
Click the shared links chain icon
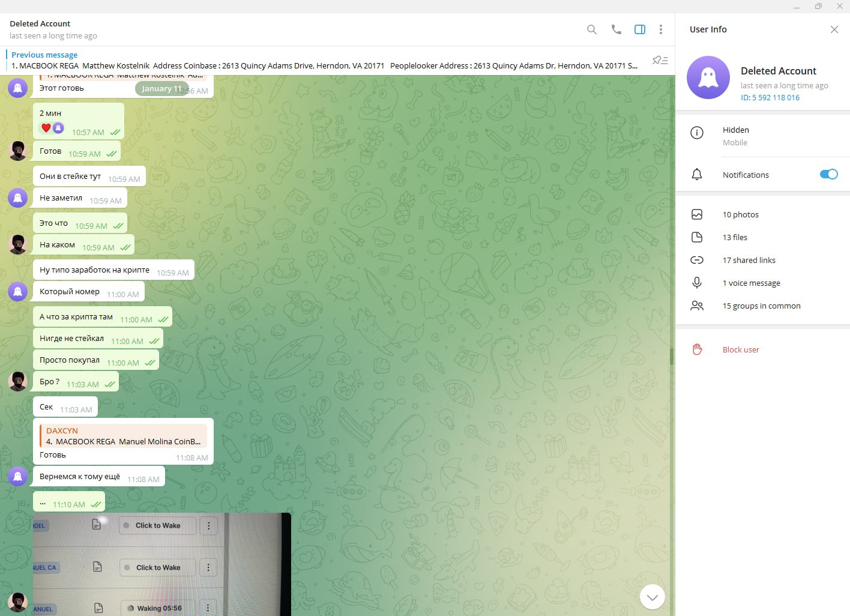tap(697, 260)
